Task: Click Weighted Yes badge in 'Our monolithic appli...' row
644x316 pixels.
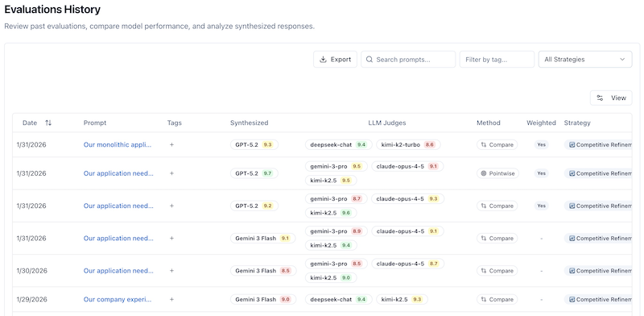Action: click(541, 144)
